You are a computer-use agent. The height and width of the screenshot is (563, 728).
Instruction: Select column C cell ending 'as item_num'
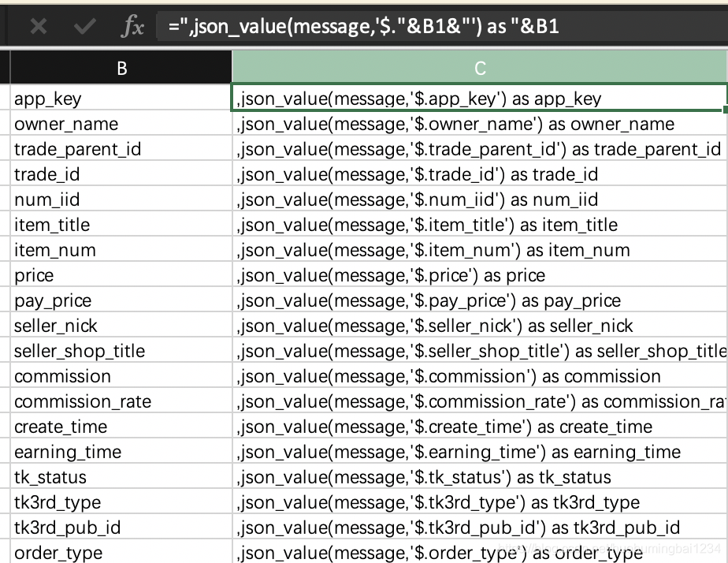point(480,249)
